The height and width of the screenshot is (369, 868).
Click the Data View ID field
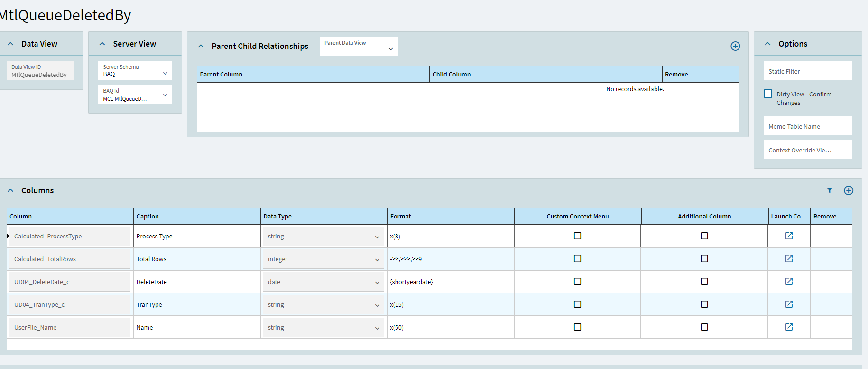click(x=40, y=70)
